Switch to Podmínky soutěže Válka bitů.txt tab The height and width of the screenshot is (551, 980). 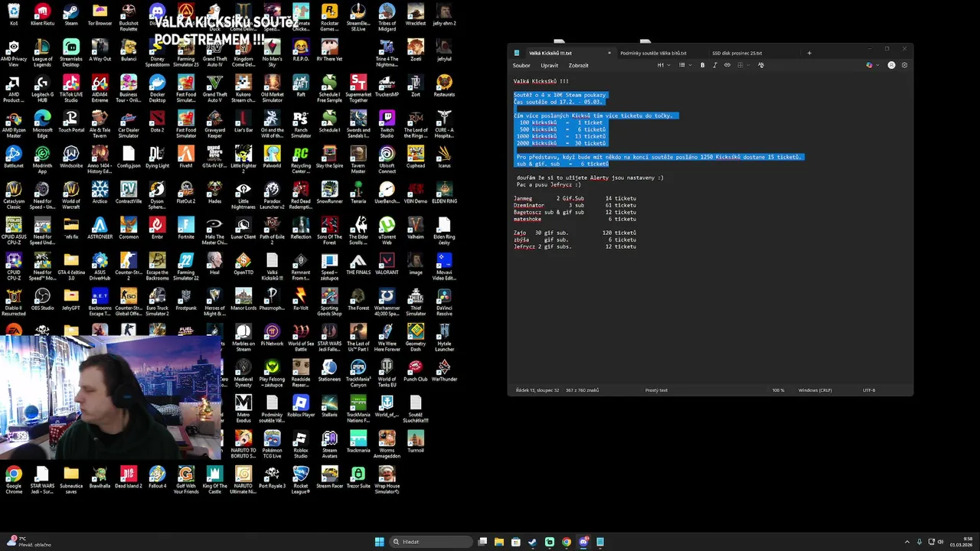tap(653, 53)
